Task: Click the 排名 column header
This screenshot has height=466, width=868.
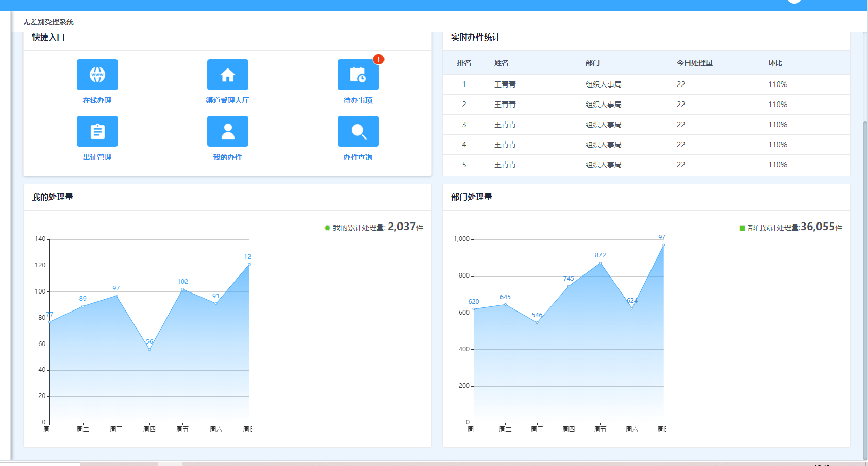Action: pyautogui.click(x=464, y=63)
